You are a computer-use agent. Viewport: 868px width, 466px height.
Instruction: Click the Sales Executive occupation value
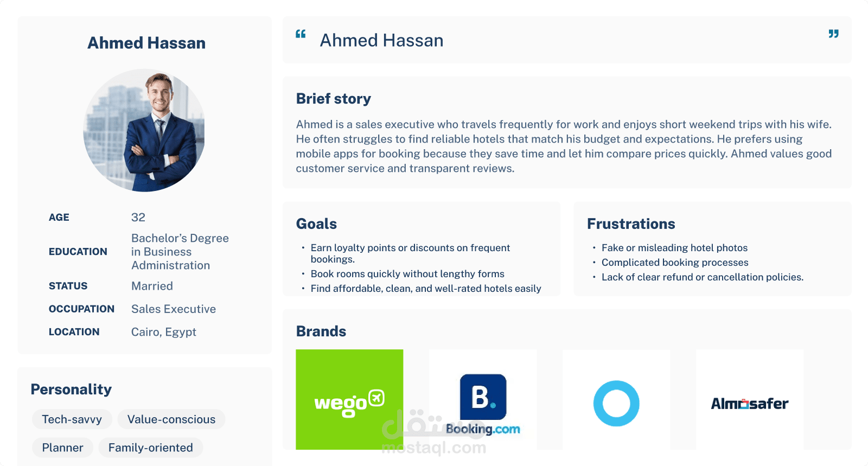point(174,309)
